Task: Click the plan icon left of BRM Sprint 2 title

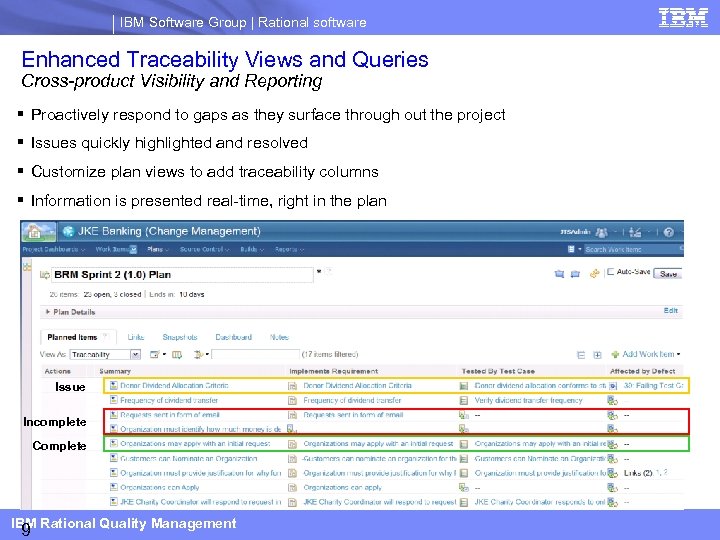Action: pyautogui.click(x=45, y=275)
